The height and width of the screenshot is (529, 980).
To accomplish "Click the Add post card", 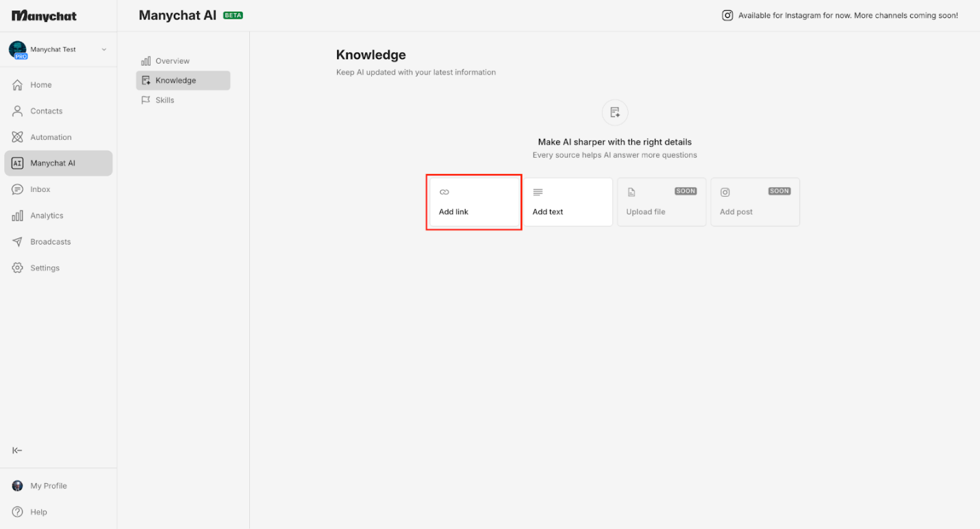I will [755, 202].
